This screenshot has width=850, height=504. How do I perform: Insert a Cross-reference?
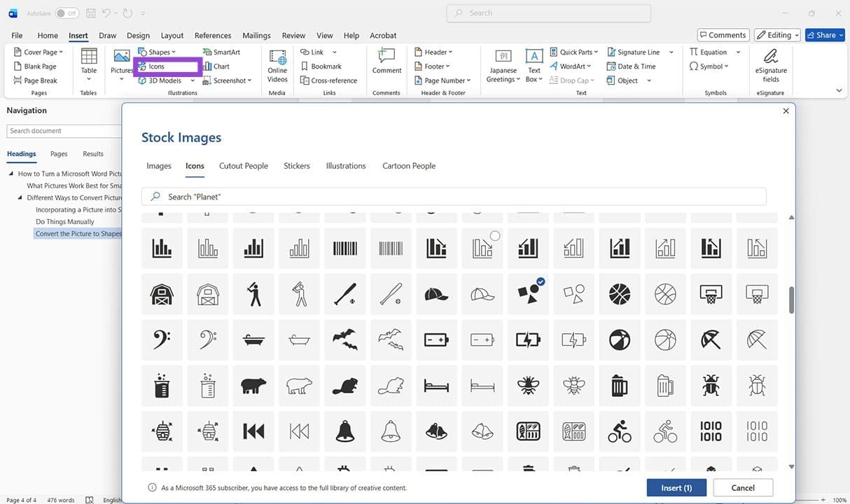329,80
